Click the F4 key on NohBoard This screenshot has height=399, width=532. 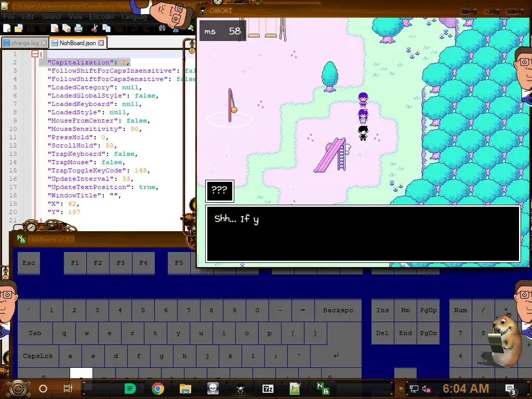(143, 263)
